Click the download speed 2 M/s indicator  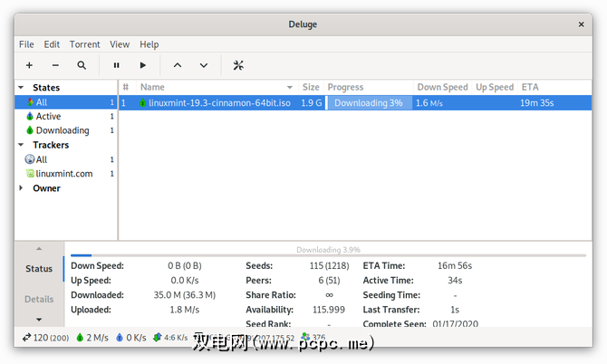(92, 338)
